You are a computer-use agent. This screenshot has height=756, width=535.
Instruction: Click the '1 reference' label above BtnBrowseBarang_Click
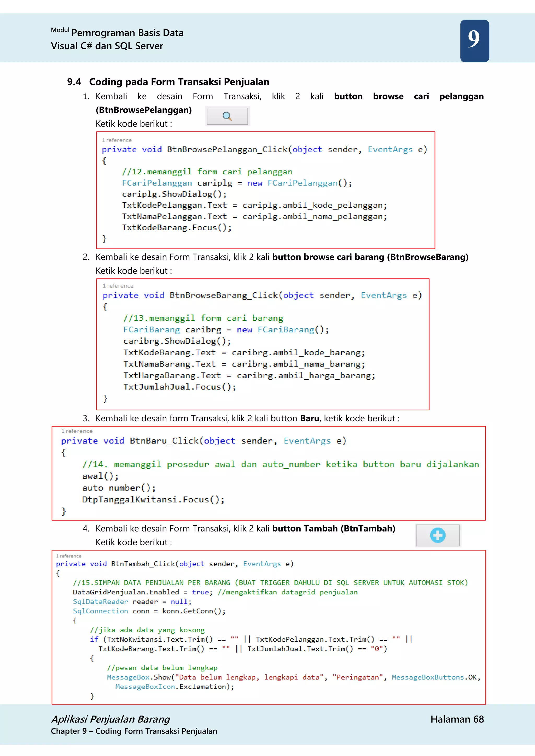[118, 286]
